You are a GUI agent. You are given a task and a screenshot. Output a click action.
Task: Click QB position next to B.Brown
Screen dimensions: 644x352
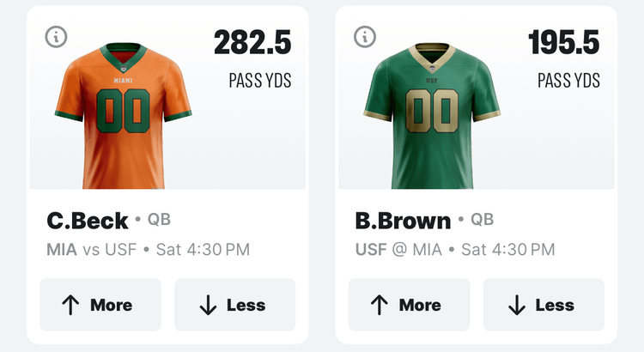coord(482,220)
